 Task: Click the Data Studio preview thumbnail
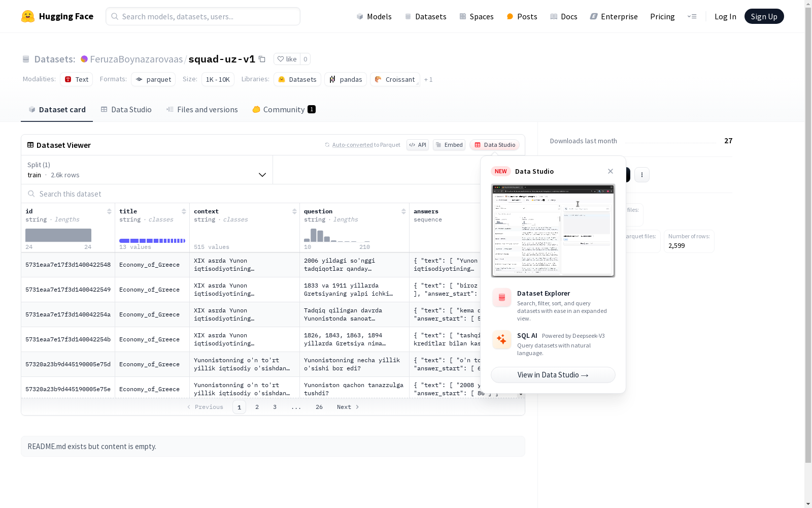pos(553,231)
